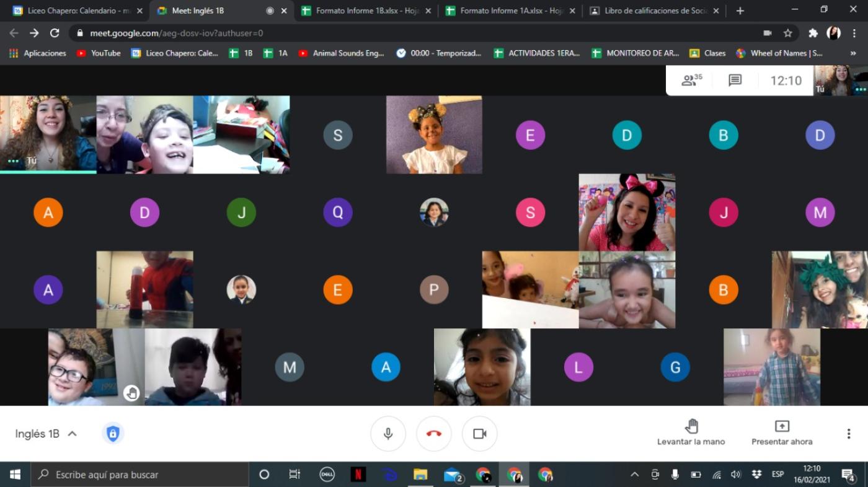
Task: Turn off the camera in the call
Action: tap(480, 434)
